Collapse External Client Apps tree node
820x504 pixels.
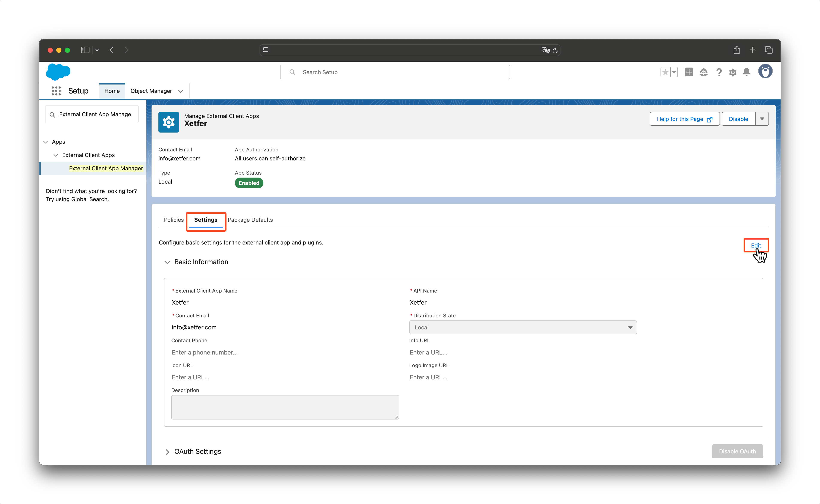point(56,155)
